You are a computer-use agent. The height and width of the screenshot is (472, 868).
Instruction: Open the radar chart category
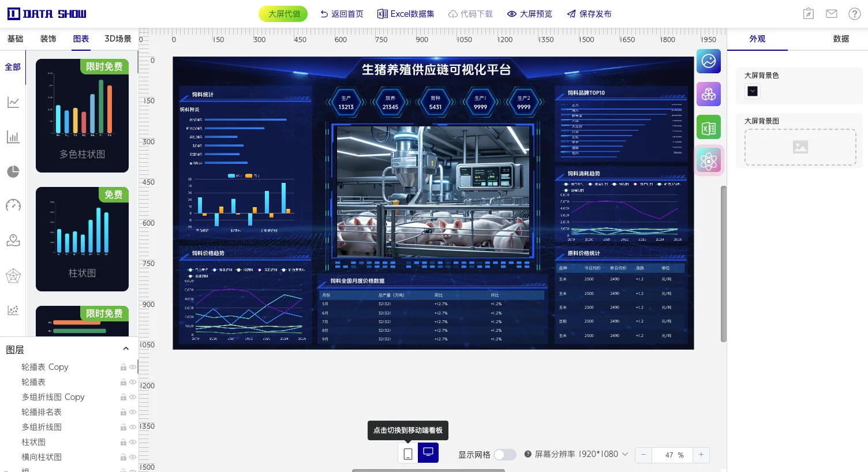click(13, 276)
